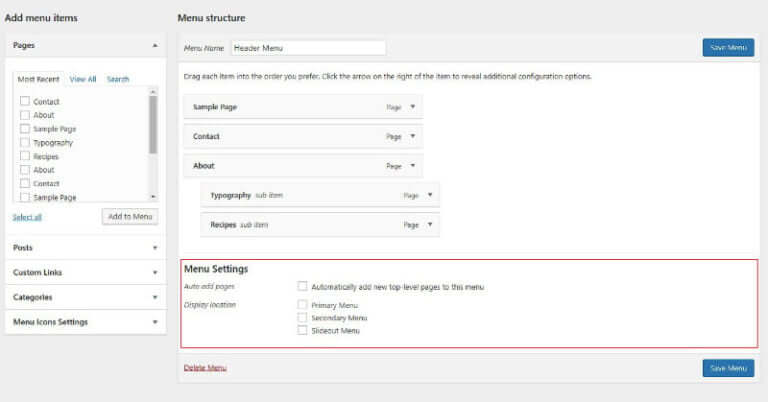Expand Recipes sub item options arrow
The width and height of the screenshot is (768, 402).
pos(430,225)
